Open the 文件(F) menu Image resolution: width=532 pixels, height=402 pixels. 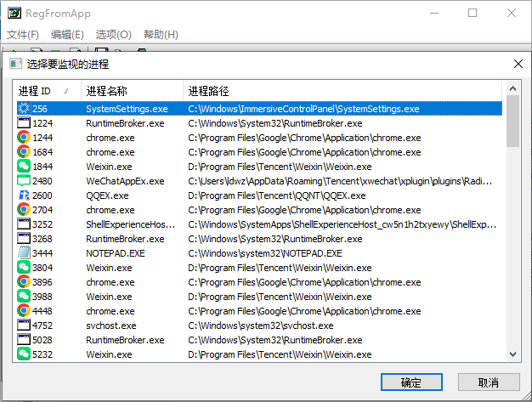[x=23, y=35]
